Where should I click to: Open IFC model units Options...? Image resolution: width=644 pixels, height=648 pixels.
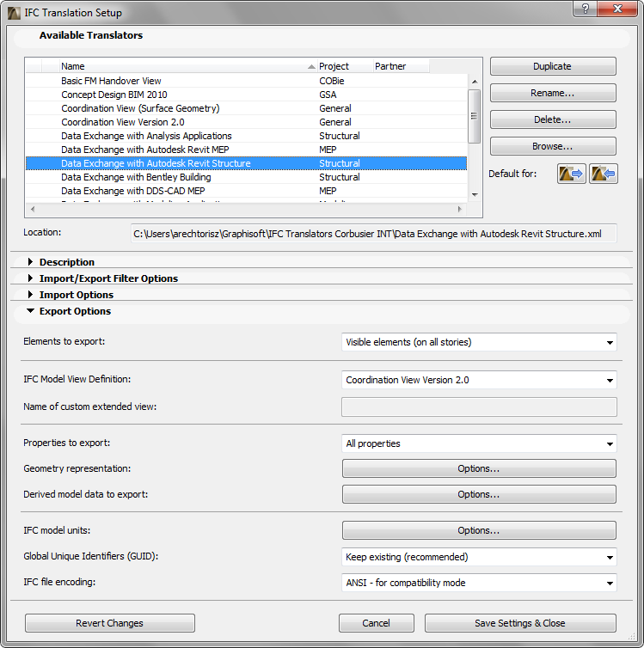[479, 530]
